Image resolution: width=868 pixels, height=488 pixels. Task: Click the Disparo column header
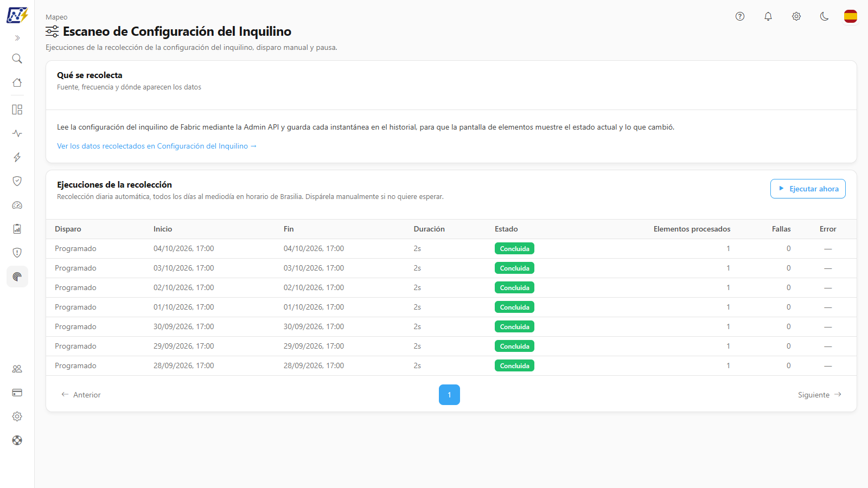pos(68,229)
